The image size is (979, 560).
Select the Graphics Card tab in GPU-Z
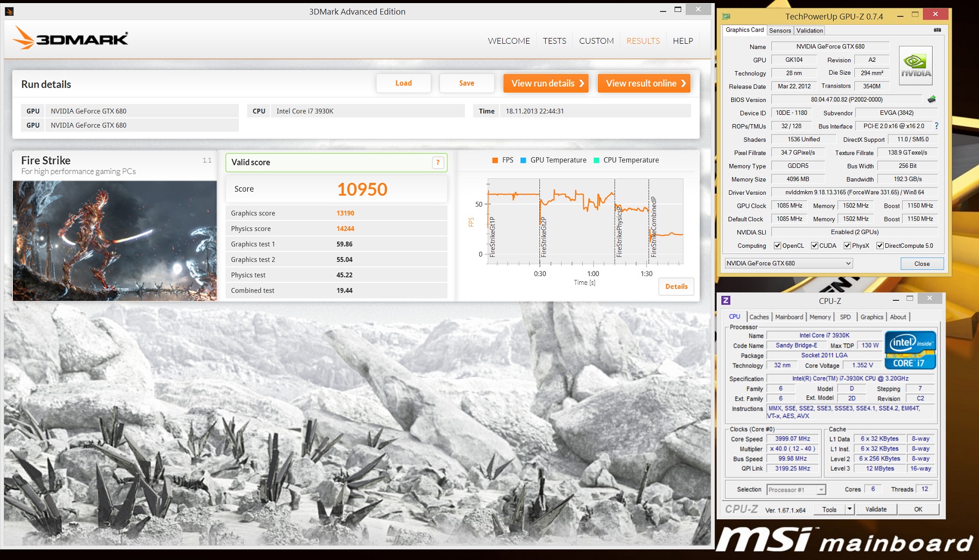[745, 30]
